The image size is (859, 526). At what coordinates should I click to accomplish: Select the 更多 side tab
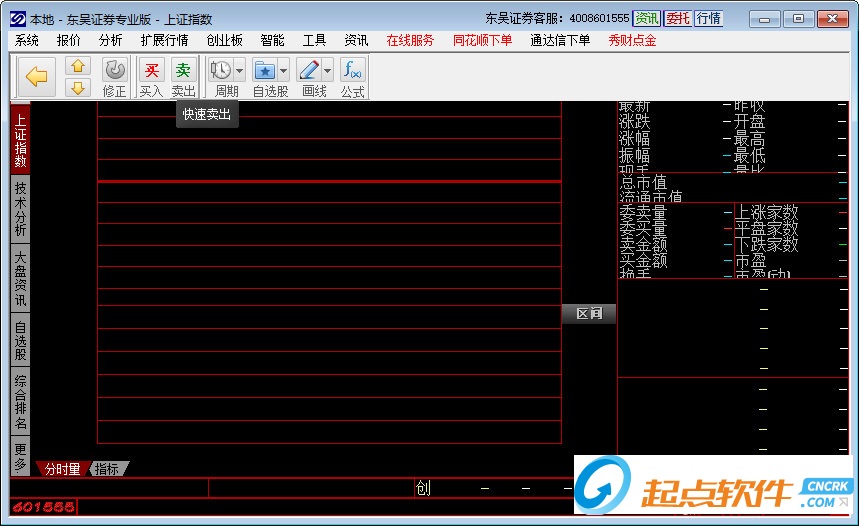click(x=20, y=456)
